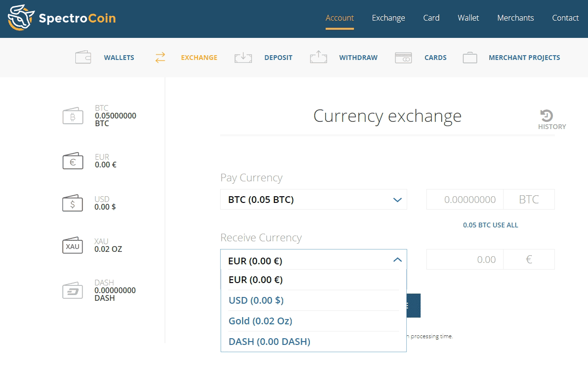Open the Card top menu item
Image resolution: width=588 pixels, height=367 pixels.
pos(431,18)
